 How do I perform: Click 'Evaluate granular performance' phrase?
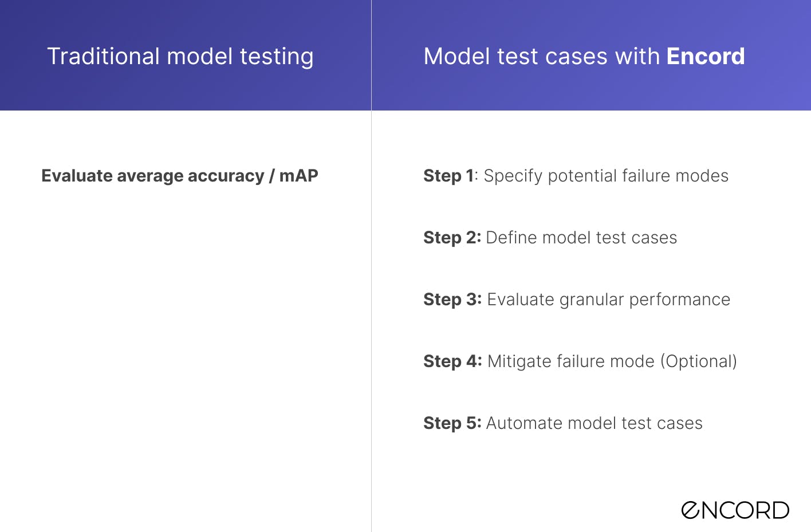(609, 300)
